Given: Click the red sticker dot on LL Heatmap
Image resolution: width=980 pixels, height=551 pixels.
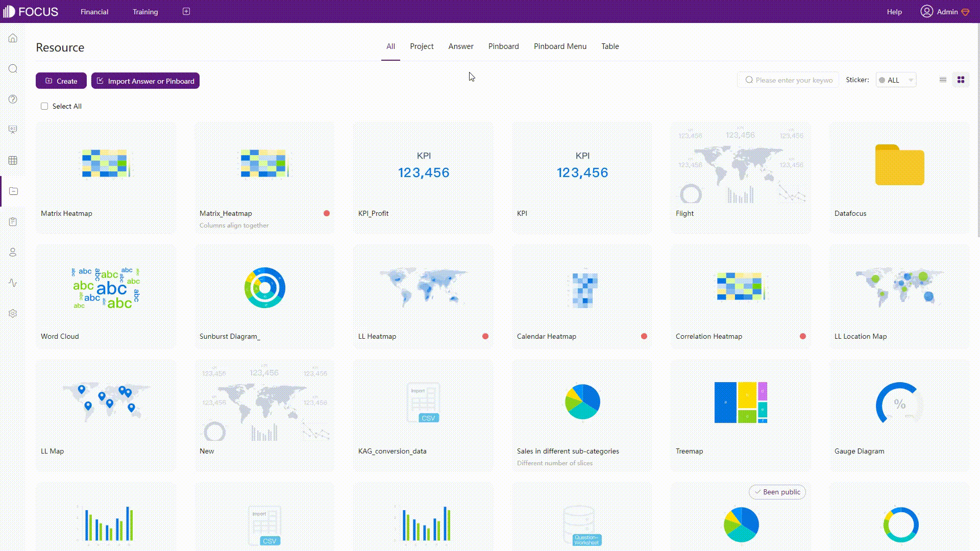Looking at the screenshot, I should click(x=485, y=336).
